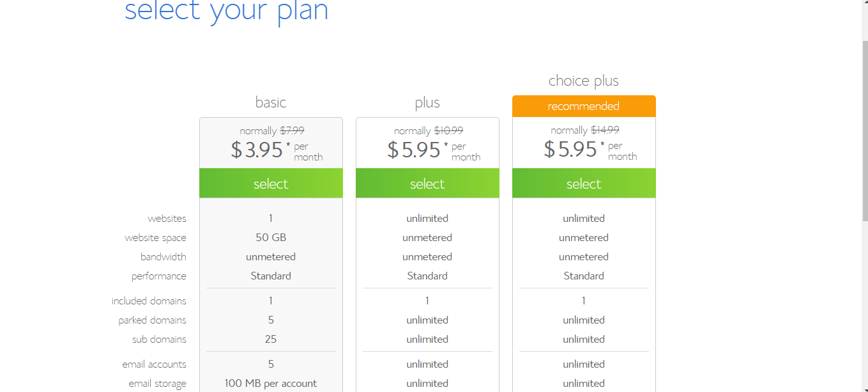Click the choice plus plan heading

coord(584,81)
